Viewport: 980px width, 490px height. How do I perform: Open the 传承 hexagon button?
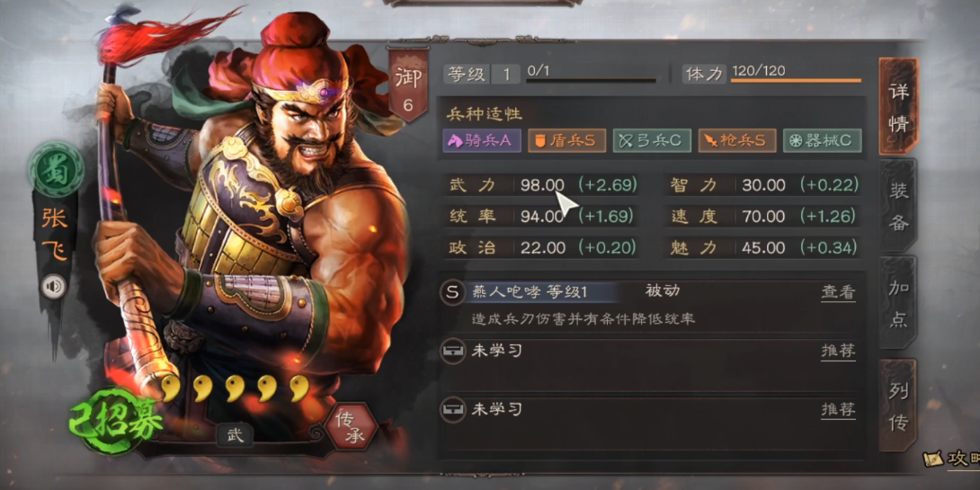coord(352,427)
